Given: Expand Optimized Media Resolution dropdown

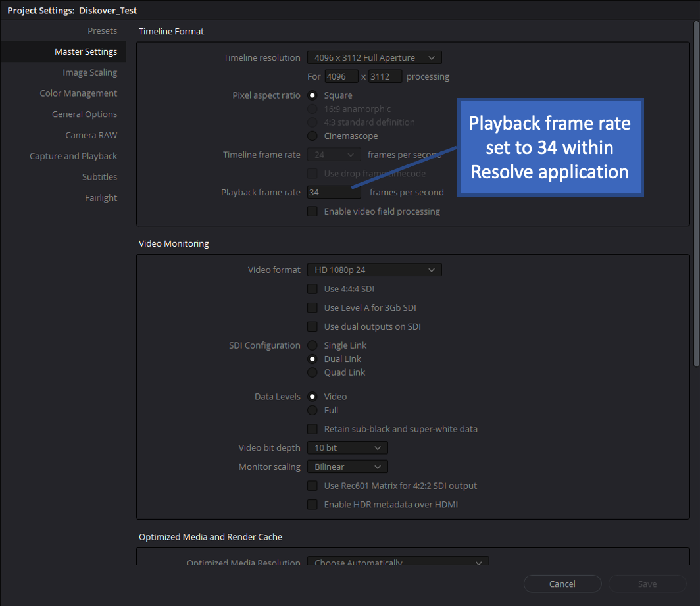Looking at the screenshot, I should [398, 561].
